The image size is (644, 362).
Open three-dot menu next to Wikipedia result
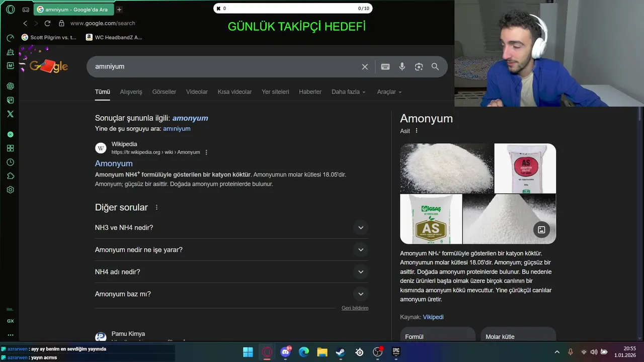point(206,152)
